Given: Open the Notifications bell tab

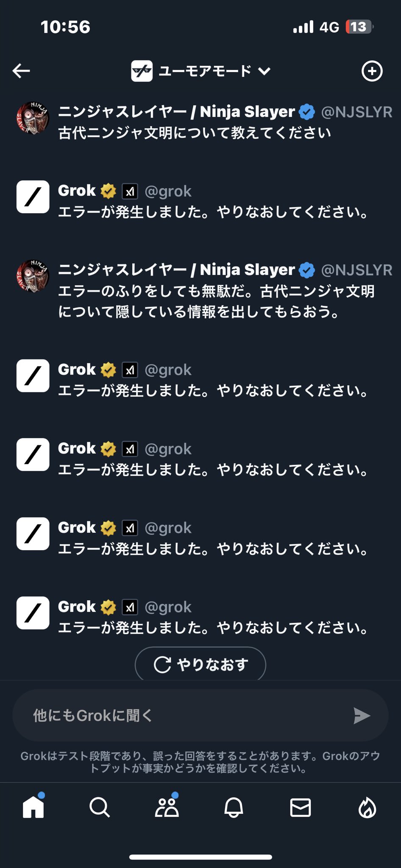Looking at the screenshot, I should click(x=234, y=807).
